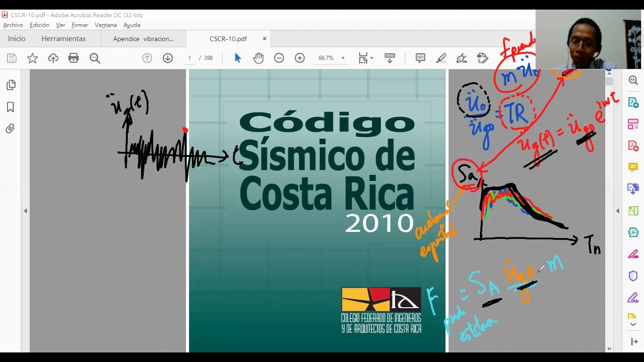Open fit page options dropdown
The image size is (644, 362).
point(366,58)
